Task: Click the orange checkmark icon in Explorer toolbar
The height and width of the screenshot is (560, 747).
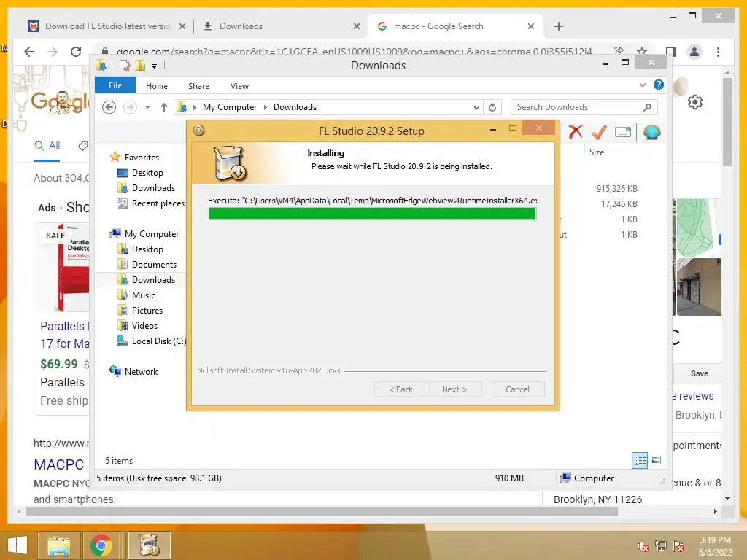Action: pos(599,132)
